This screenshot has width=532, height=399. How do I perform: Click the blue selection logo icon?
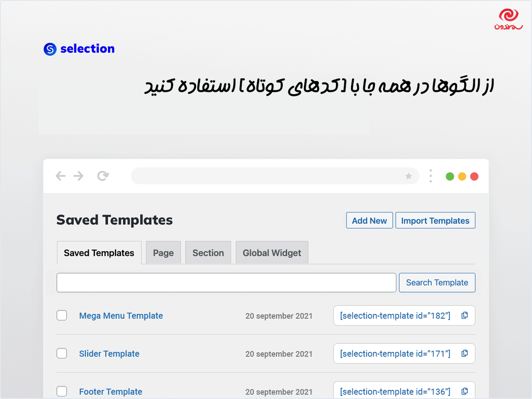tap(50, 49)
